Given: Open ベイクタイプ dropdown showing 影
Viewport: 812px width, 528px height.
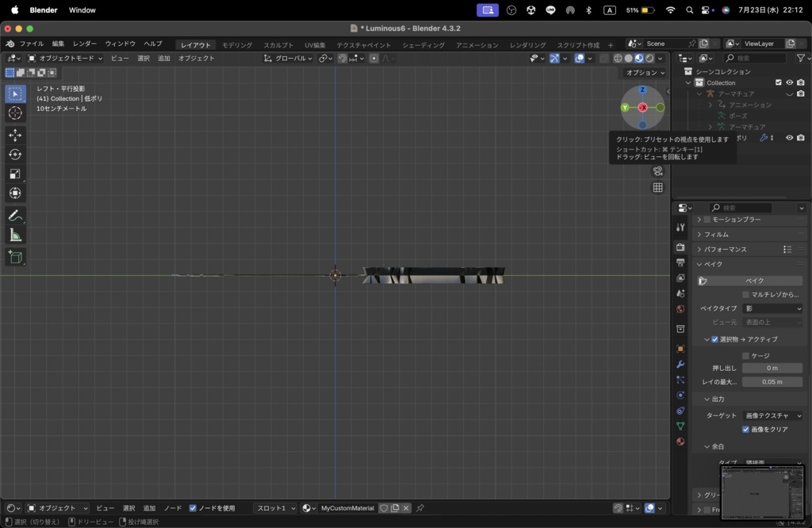Looking at the screenshot, I should 772,308.
